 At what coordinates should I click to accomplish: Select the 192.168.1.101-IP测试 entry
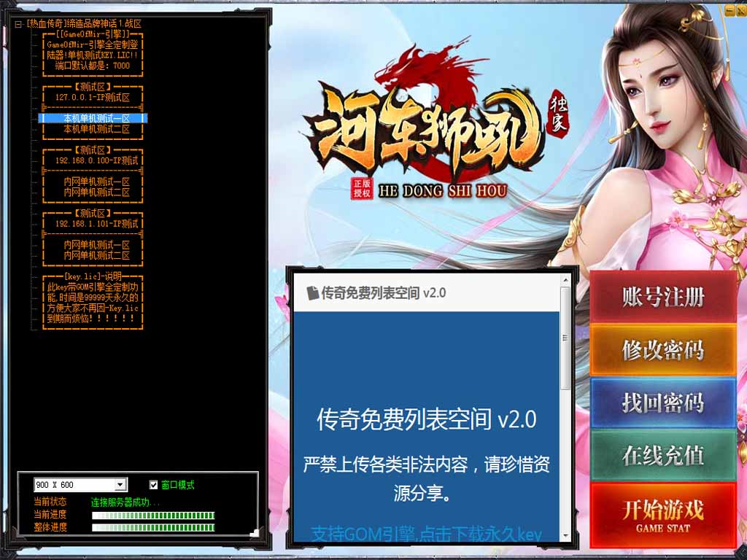click(97, 224)
